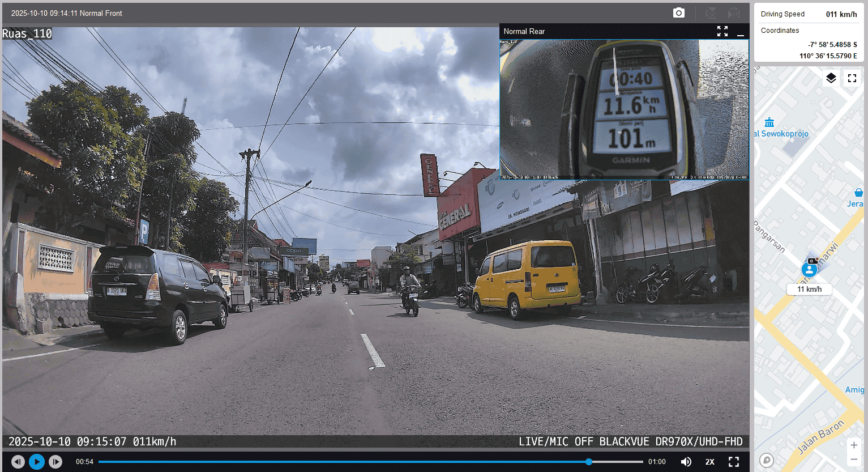Flip the video vertically
This screenshot has height=472, width=868.
(x=711, y=13)
